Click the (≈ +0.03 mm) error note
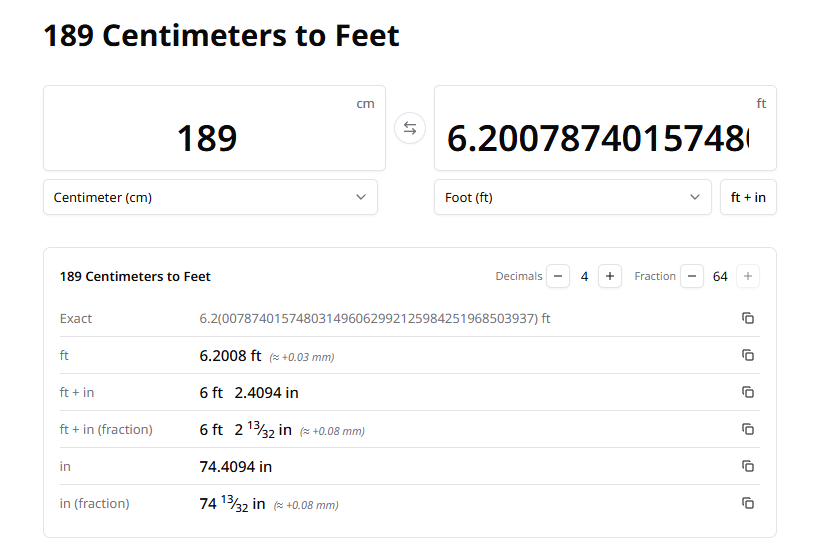The height and width of the screenshot is (545, 837). [x=302, y=357]
